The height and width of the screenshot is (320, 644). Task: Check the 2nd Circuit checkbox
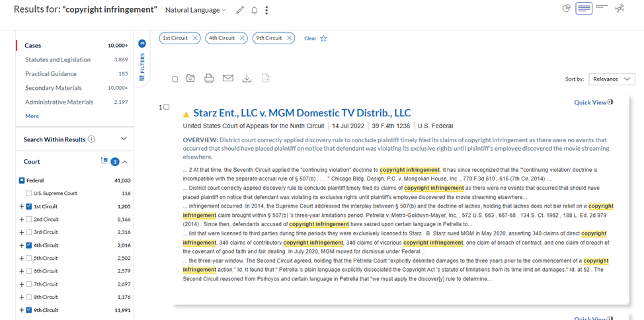pyautogui.click(x=28, y=220)
